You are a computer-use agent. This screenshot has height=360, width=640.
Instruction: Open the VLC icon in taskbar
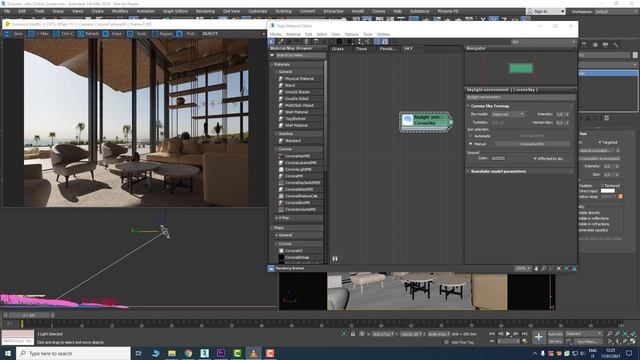click(x=253, y=353)
